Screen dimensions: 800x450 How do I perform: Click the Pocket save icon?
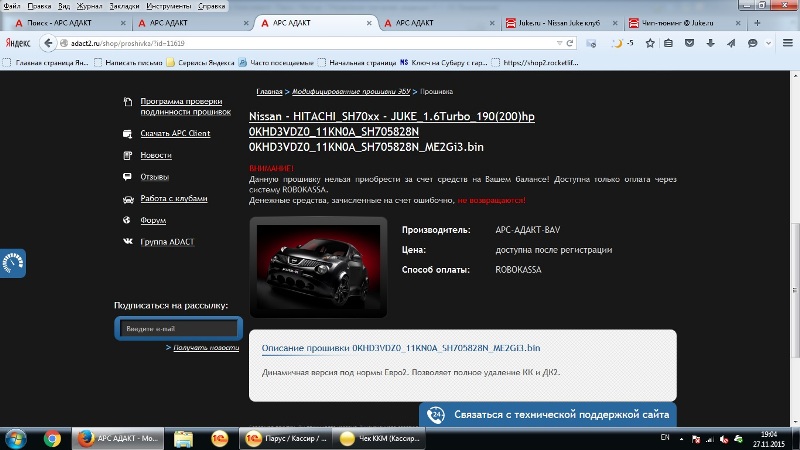tap(689, 43)
